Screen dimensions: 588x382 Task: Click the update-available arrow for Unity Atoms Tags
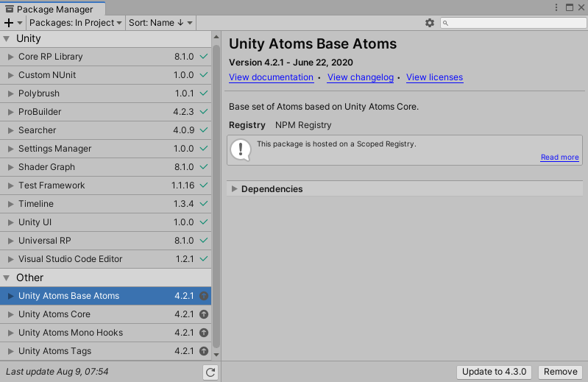(204, 351)
